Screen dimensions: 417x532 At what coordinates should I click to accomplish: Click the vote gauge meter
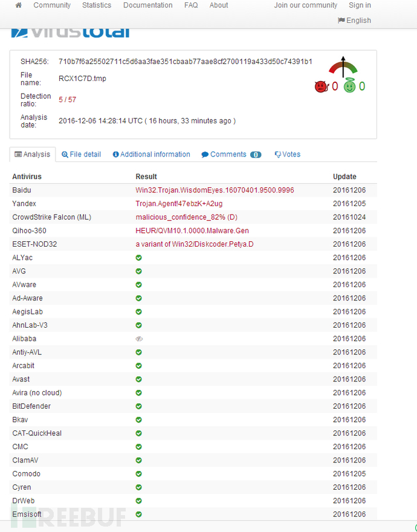(343, 66)
